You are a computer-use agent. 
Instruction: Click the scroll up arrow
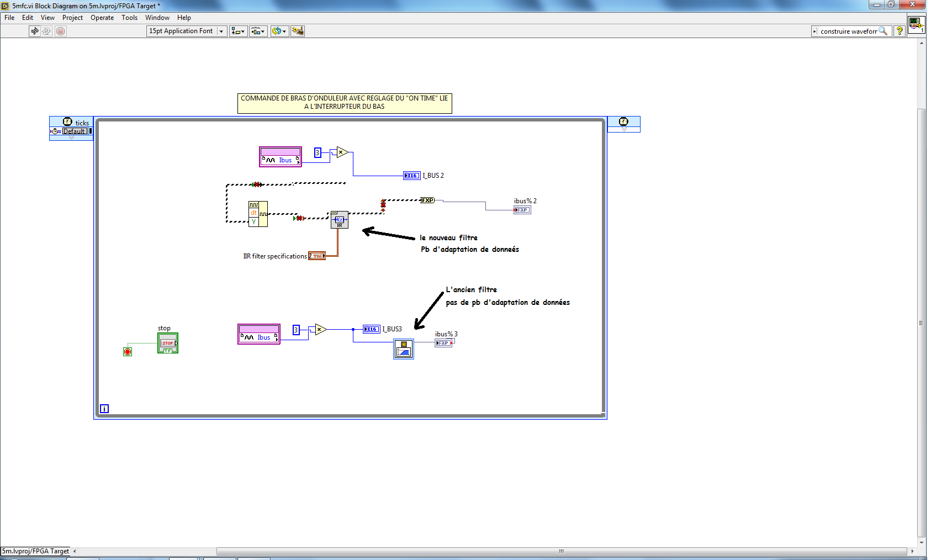(x=921, y=43)
